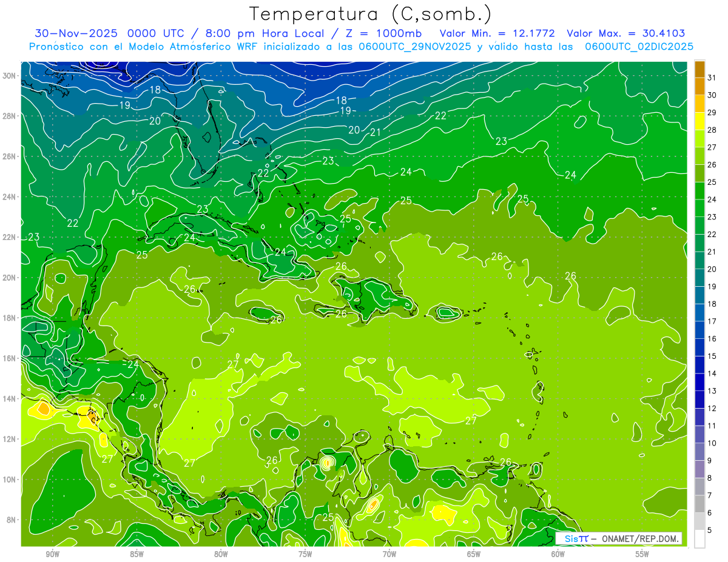
Task: Click the legend label 29
Action: [712, 112]
